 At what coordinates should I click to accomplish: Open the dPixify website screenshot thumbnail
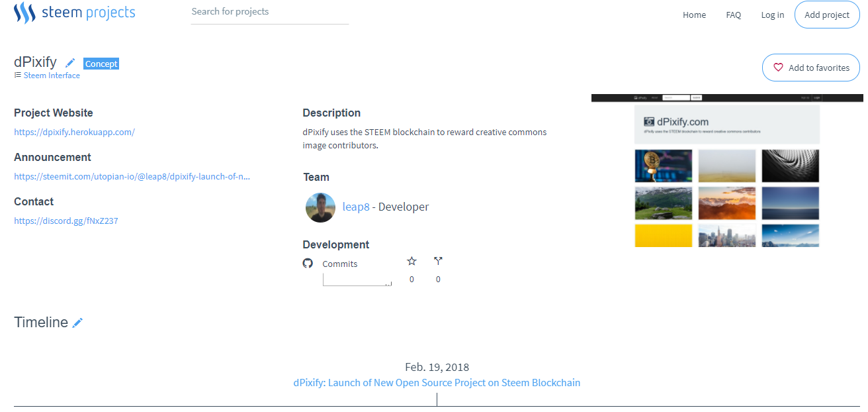pyautogui.click(x=727, y=170)
